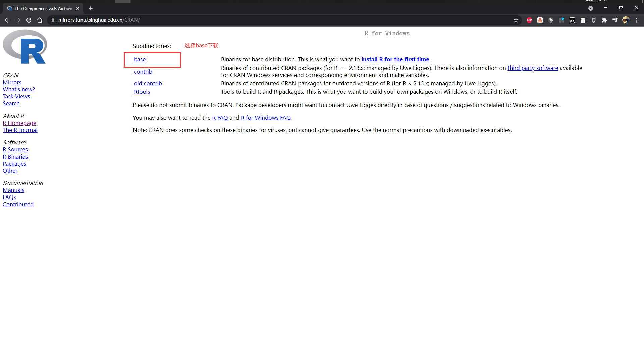This screenshot has width=644, height=352.
Task: Click the R logo image
Action: point(25,47)
